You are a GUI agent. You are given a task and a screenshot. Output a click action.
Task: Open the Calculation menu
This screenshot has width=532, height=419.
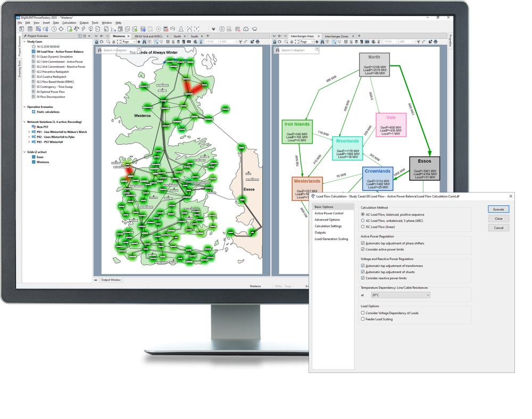coord(69,23)
